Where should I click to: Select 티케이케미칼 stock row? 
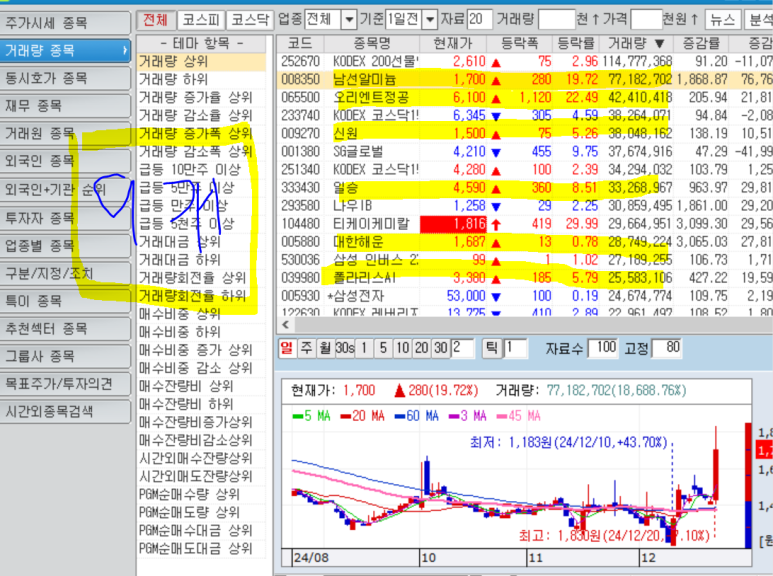click(x=525, y=224)
